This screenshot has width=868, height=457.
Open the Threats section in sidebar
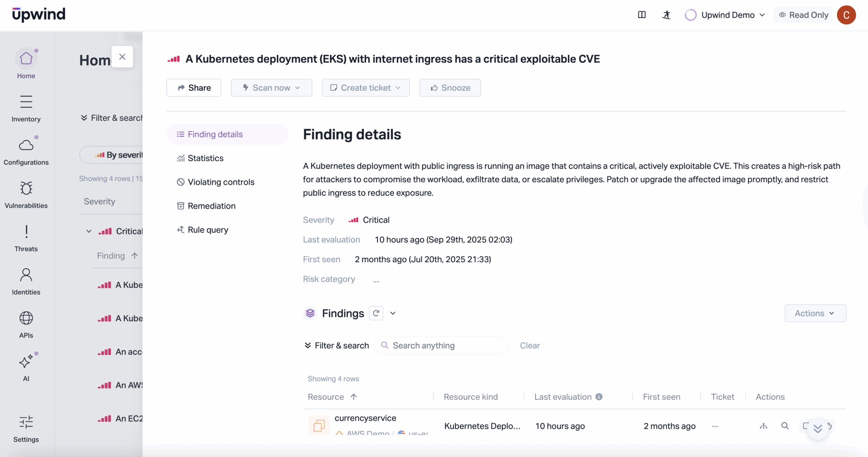point(26,232)
